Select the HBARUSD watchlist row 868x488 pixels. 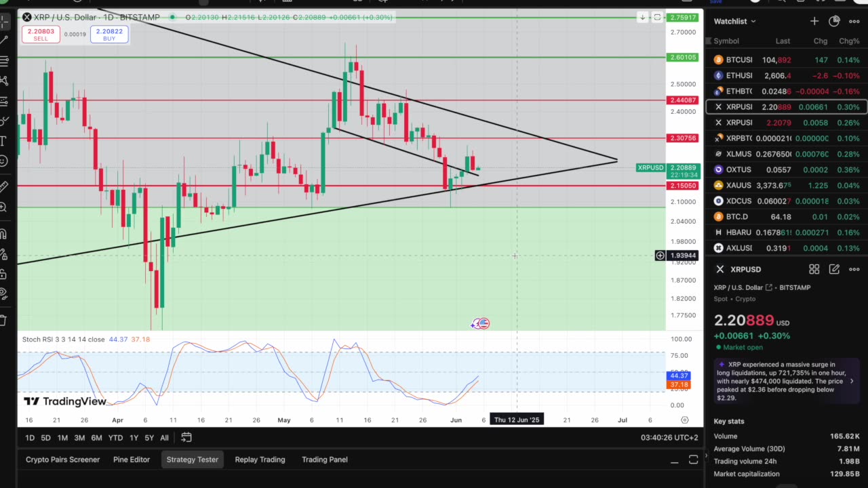coord(787,232)
